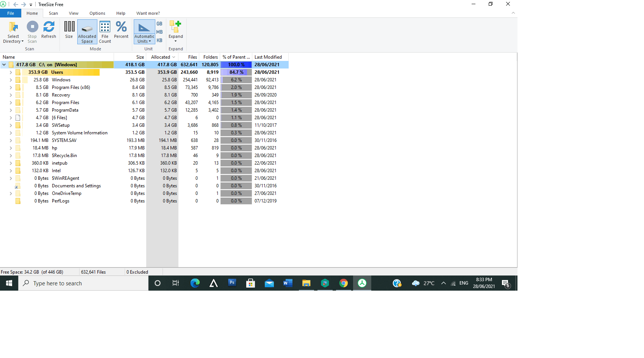This screenshot has width=644, height=358.
Task: Click the 100.0 % parent bar
Action: pyautogui.click(x=236, y=65)
